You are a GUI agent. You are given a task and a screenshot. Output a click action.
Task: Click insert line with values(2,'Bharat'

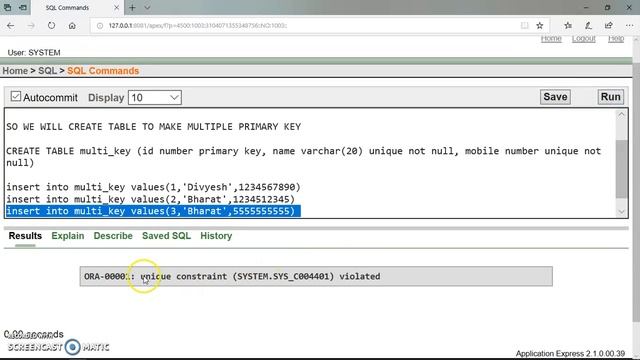150,199
